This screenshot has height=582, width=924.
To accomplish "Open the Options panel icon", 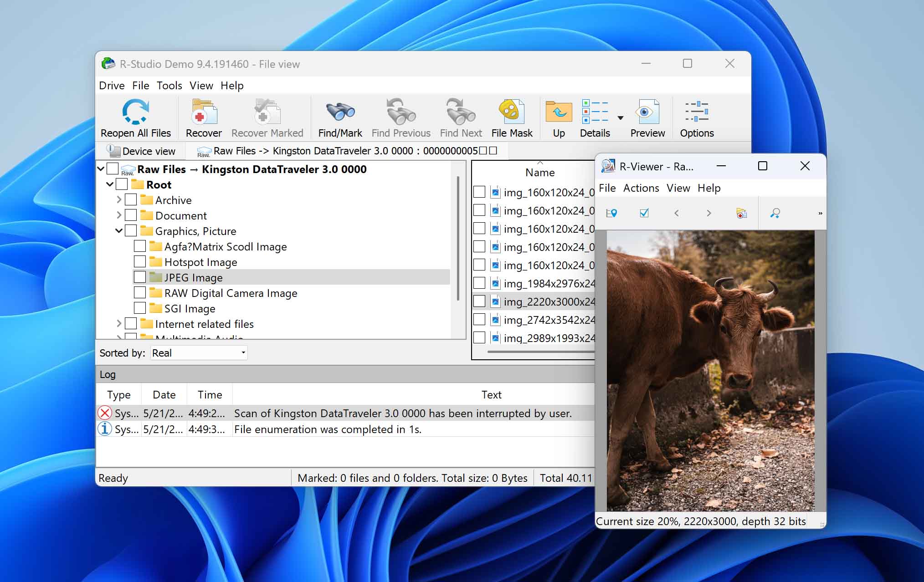I will [697, 112].
